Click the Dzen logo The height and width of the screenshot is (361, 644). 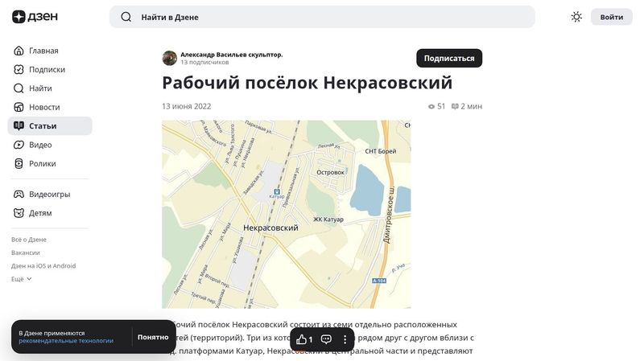click(x=31, y=17)
